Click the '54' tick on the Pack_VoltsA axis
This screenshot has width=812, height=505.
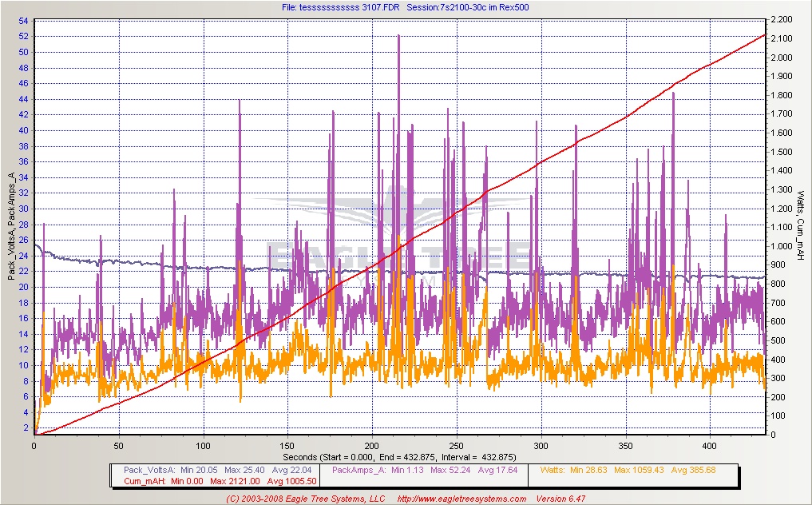click(x=23, y=22)
